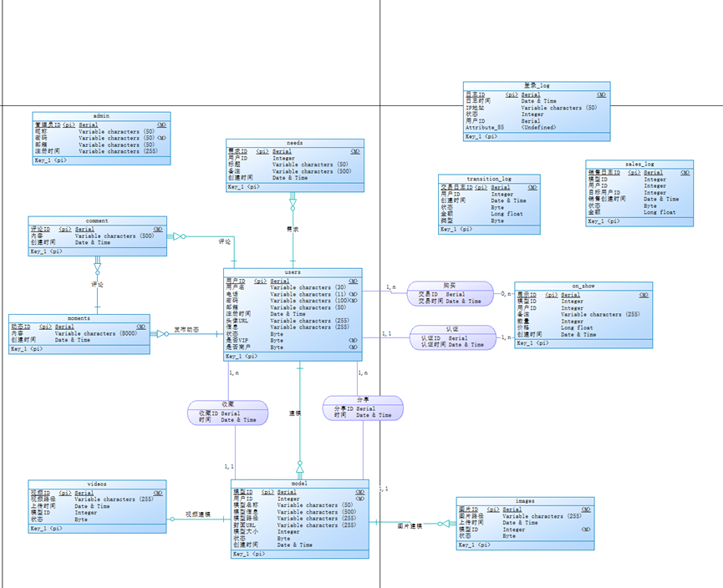The height and width of the screenshot is (588, 723).
Task: Select the 收藏 association node
Action: (228, 413)
